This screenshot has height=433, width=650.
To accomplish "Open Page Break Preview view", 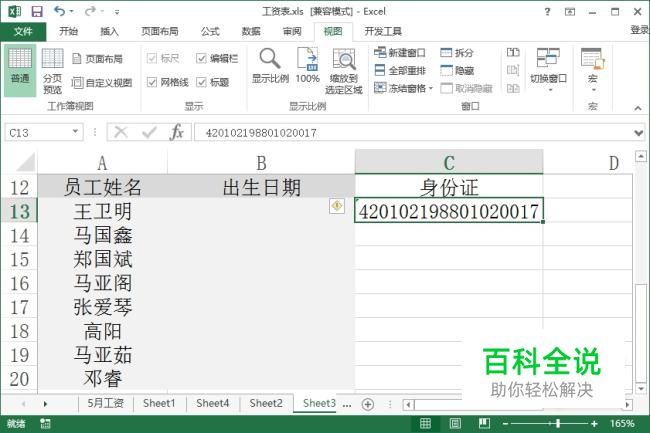I will click(x=52, y=71).
